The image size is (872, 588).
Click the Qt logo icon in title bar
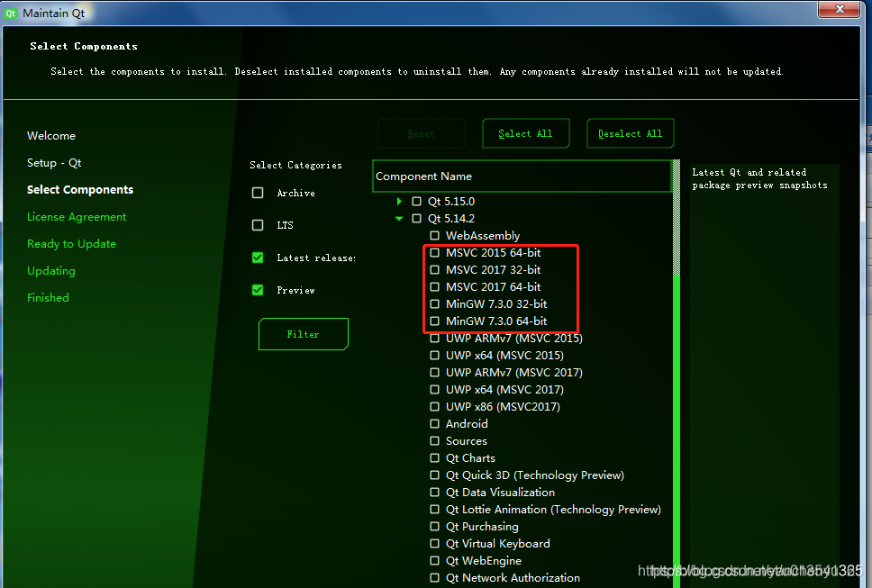pos(11,14)
